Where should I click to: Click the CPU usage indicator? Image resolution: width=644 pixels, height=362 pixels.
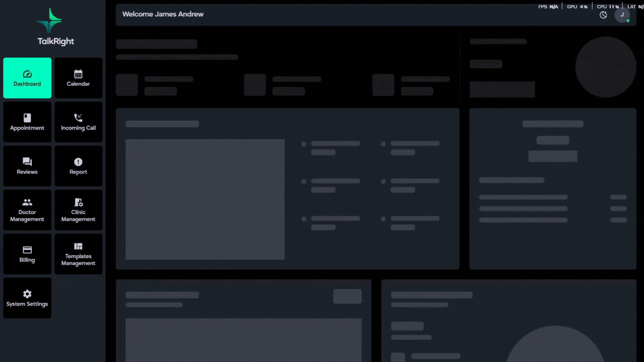pos(607,6)
